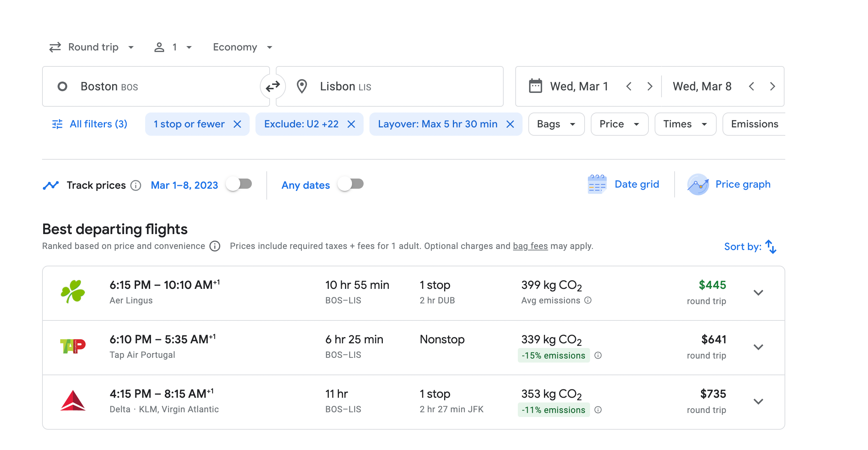Expand the Tap Air Portugal flight details
The image size is (868, 450).
(758, 347)
